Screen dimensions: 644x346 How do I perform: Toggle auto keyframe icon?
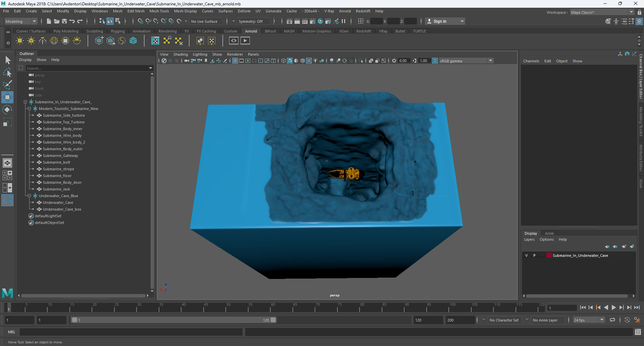(x=627, y=320)
